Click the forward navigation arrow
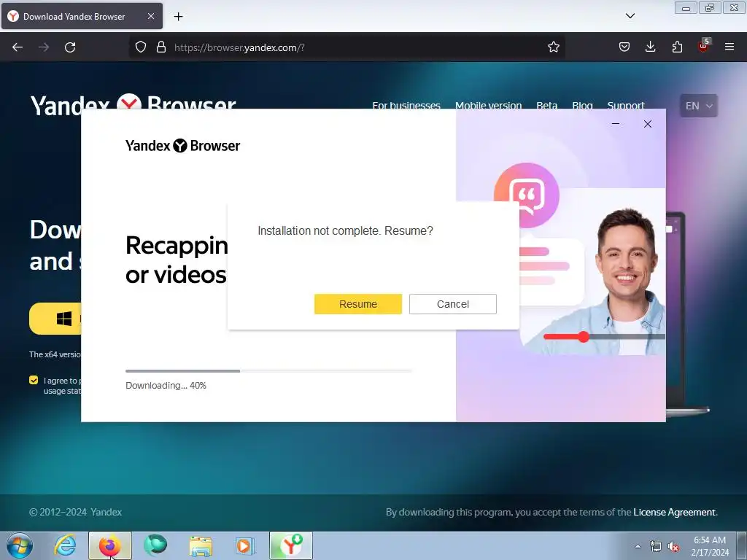The width and height of the screenshot is (747, 560). (x=44, y=47)
